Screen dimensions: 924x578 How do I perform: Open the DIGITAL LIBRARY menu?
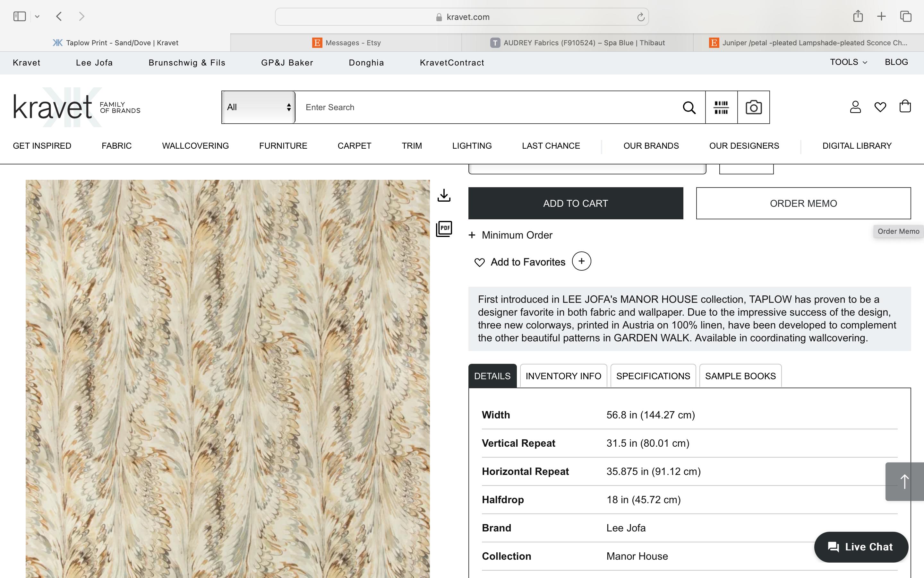[857, 146]
